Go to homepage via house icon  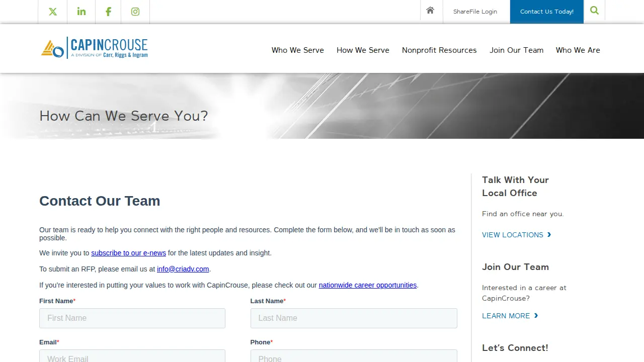(x=430, y=10)
